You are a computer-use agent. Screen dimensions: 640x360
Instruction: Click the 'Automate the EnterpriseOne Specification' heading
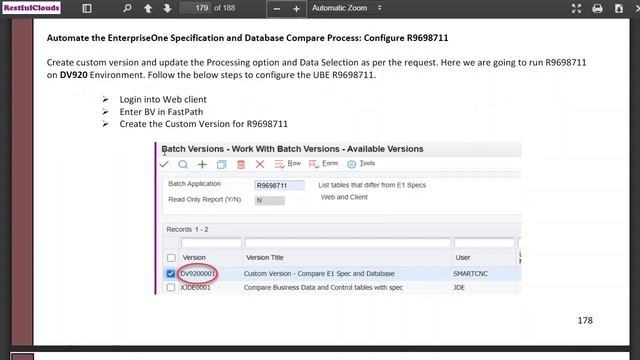247,38
